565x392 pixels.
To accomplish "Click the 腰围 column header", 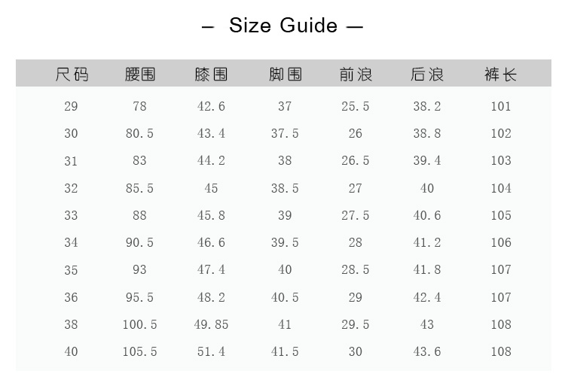I will point(140,74).
